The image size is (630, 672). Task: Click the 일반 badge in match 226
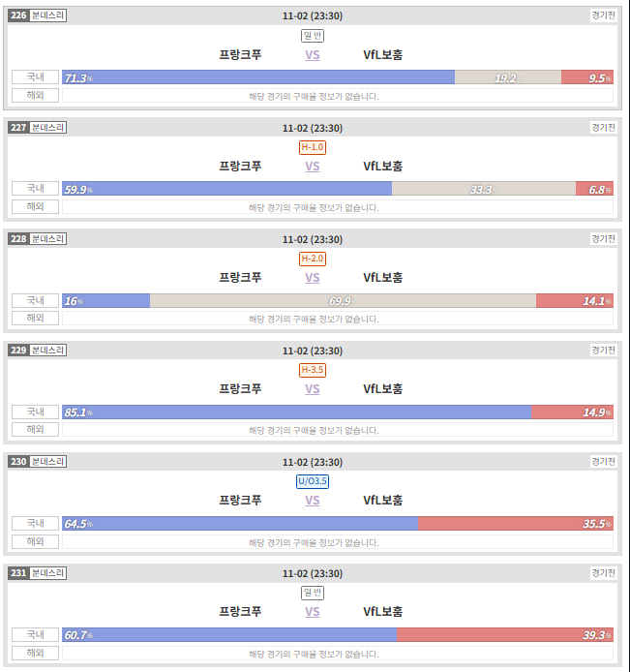click(x=313, y=36)
